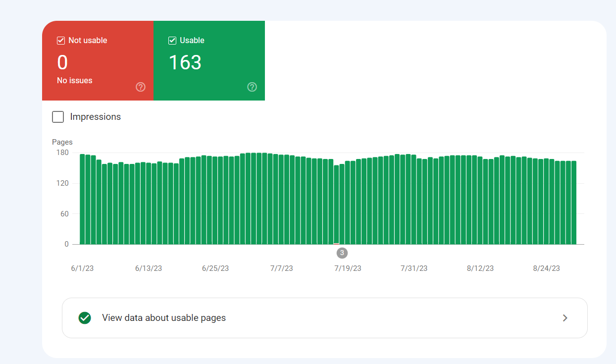Click the No issues text
The width and height of the screenshot is (616, 364).
point(75,81)
